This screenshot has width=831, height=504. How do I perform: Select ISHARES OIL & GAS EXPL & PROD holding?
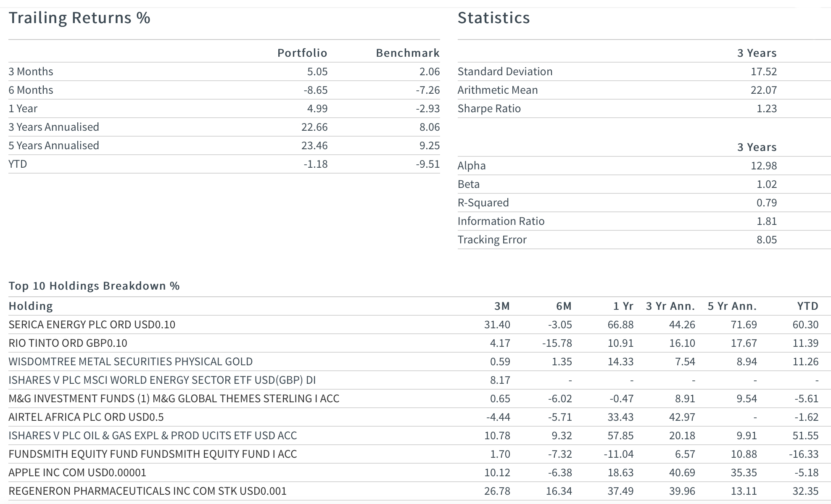(x=153, y=435)
